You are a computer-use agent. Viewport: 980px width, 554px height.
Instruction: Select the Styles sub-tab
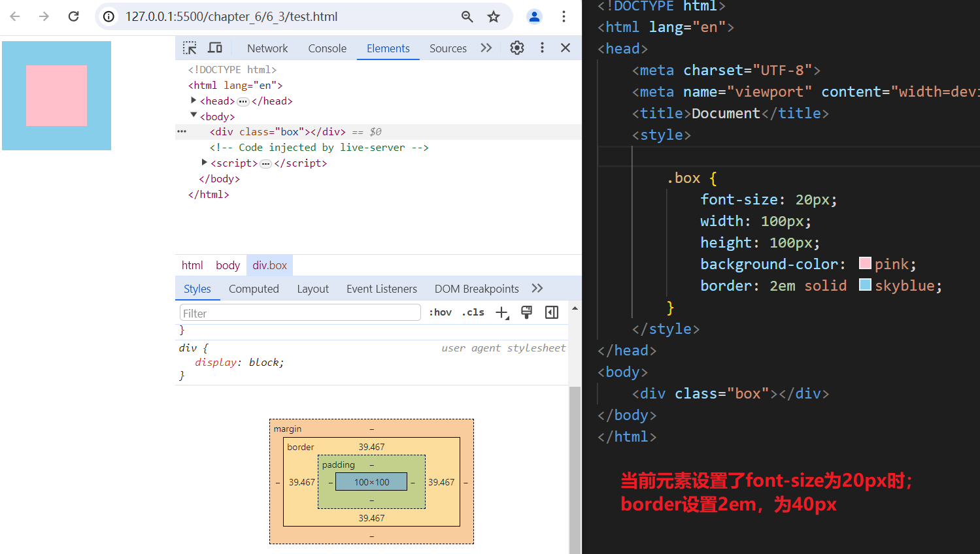coord(197,289)
